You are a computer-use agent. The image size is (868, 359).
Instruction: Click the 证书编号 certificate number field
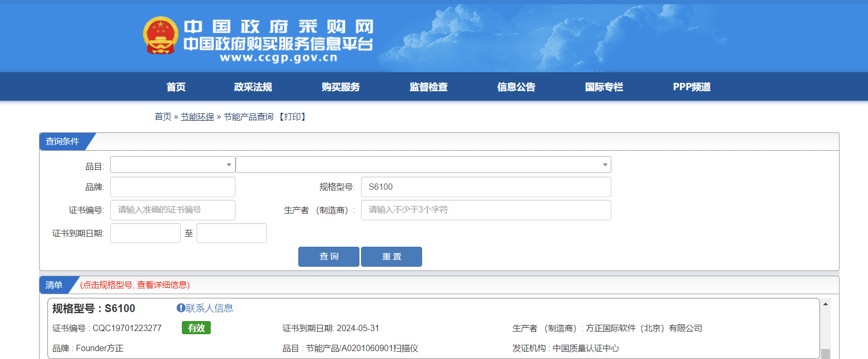(172, 210)
